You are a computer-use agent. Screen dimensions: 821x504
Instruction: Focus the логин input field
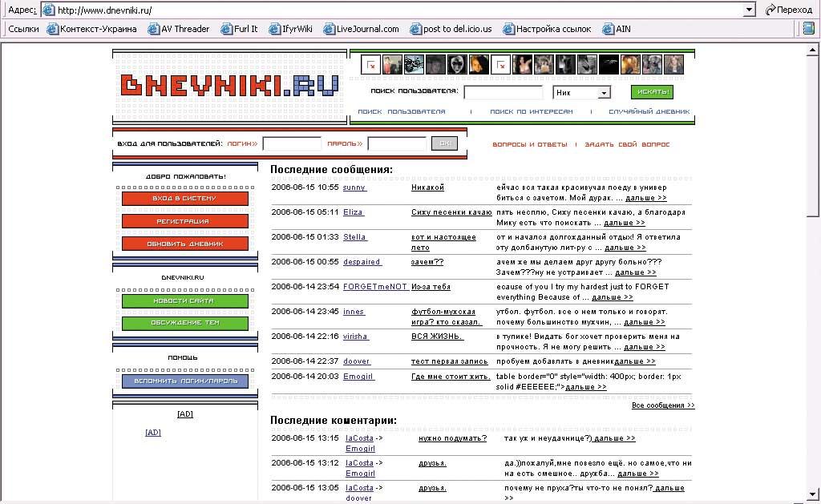pos(292,143)
